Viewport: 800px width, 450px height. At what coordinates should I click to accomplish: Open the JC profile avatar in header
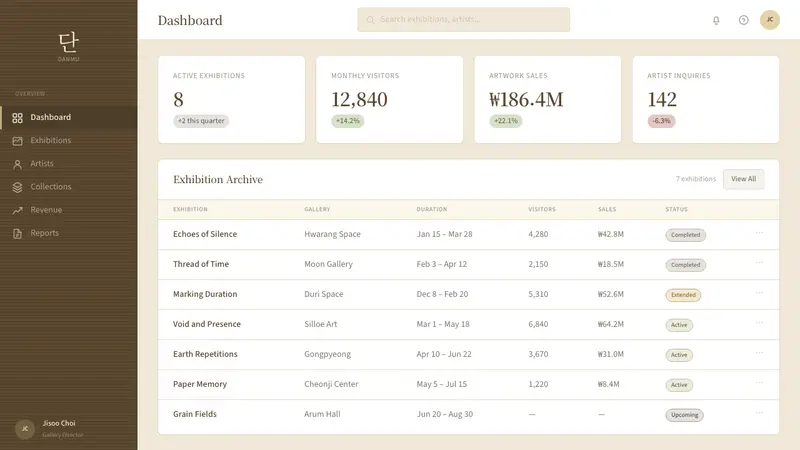769,20
